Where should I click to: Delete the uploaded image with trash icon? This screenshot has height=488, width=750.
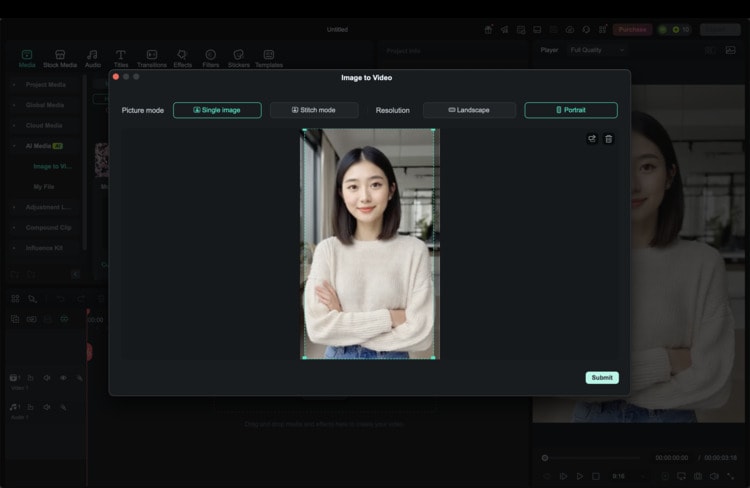click(x=608, y=139)
